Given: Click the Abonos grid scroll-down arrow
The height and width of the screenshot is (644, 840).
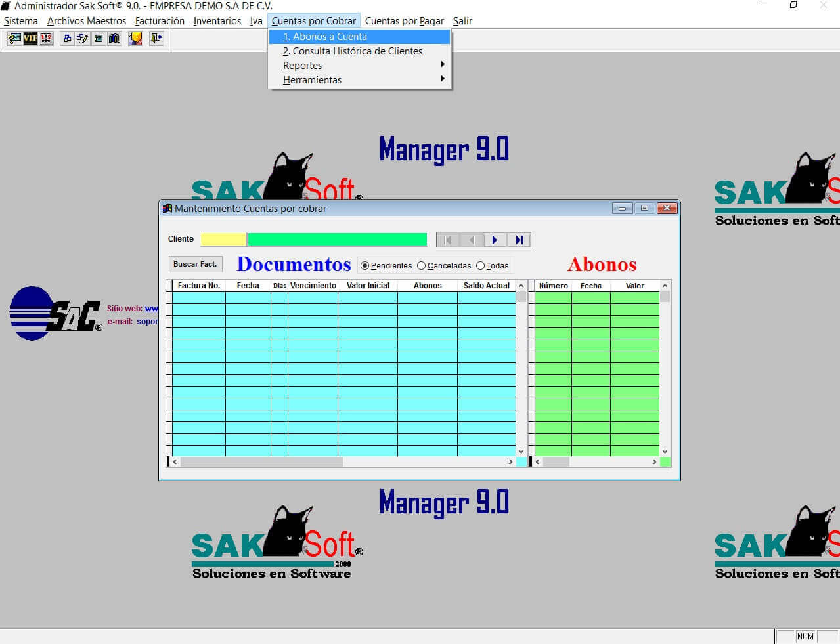Looking at the screenshot, I should pos(665,451).
